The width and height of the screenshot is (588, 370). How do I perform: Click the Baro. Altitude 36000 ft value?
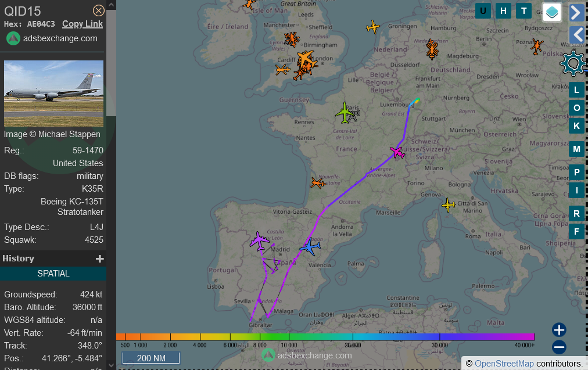coord(87,307)
